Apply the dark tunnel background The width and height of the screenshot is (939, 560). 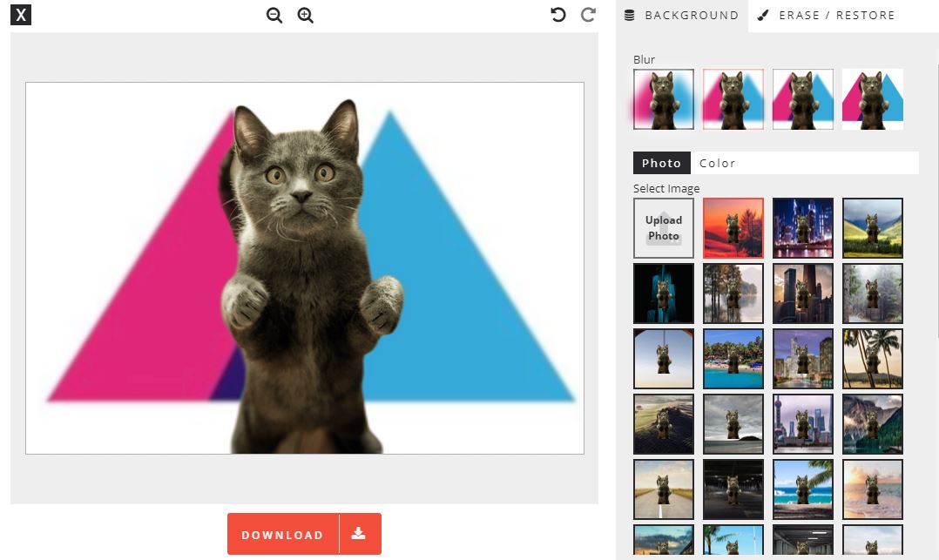point(733,489)
